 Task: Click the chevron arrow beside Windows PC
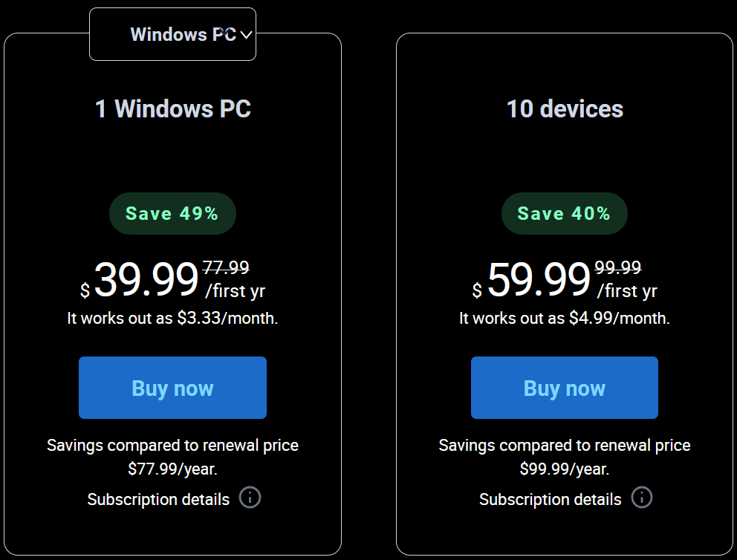[x=247, y=35]
